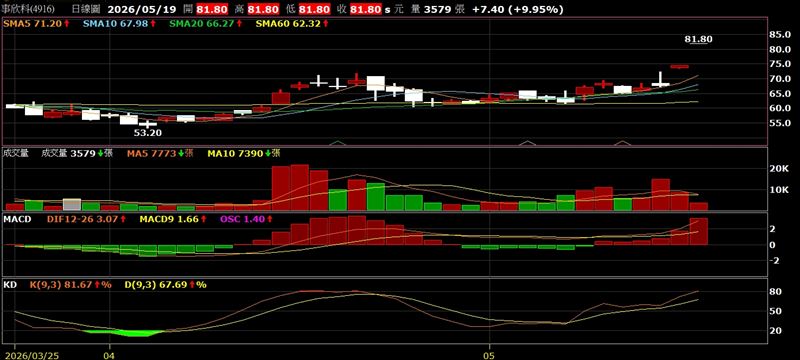Click the grey volume bar
Image resolution: width=800 pixels, height=360 pixels.
pyautogui.click(x=72, y=204)
